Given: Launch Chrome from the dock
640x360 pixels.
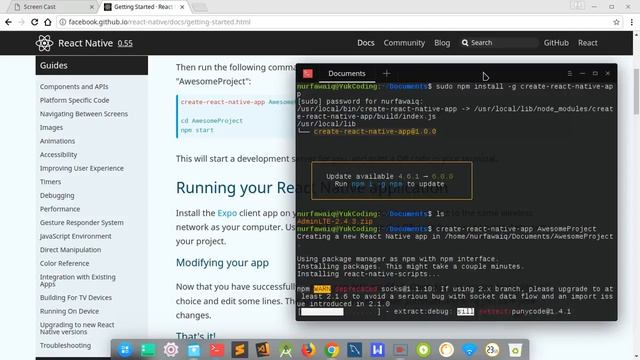Looking at the screenshot, I should click(x=332, y=350).
